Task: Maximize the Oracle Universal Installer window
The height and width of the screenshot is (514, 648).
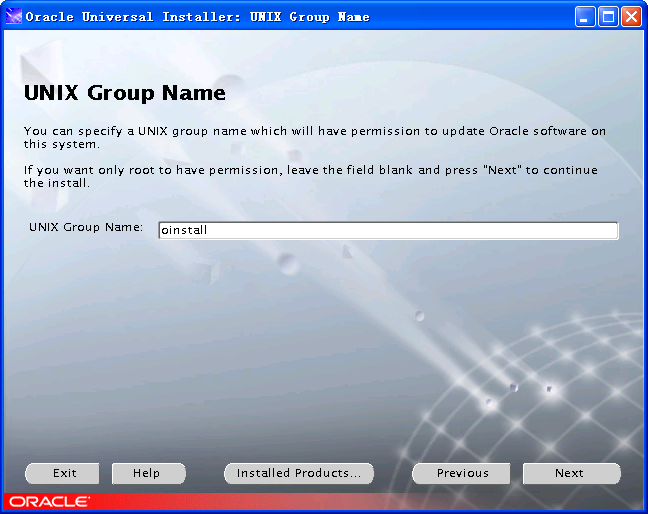Action: click(608, 16)
